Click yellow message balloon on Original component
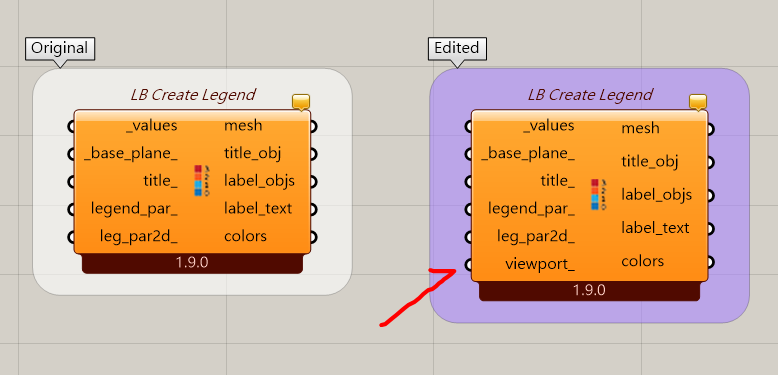Viewport: 778px width, 375px height. pyautogui.click(x=301, y=102)
